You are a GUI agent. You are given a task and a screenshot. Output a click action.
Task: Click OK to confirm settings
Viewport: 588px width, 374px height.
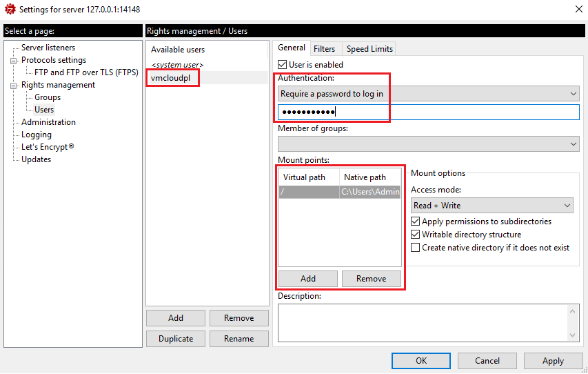420,361
